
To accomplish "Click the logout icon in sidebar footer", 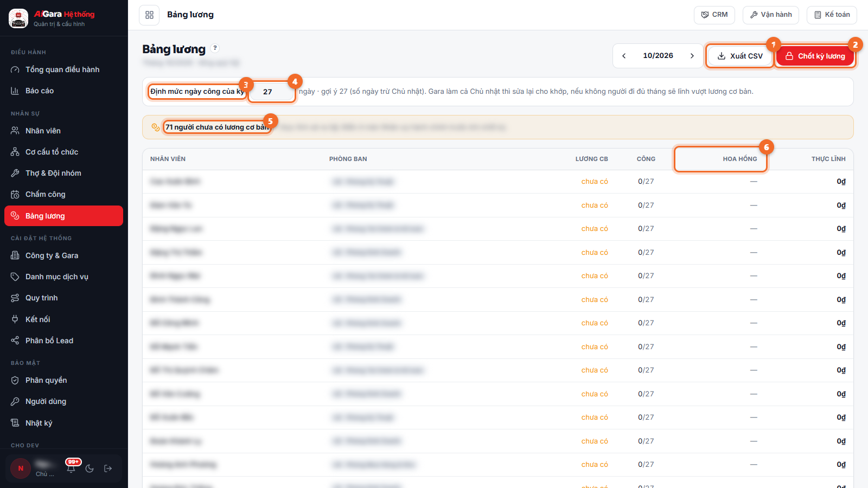I will click(x=108, y=468).
